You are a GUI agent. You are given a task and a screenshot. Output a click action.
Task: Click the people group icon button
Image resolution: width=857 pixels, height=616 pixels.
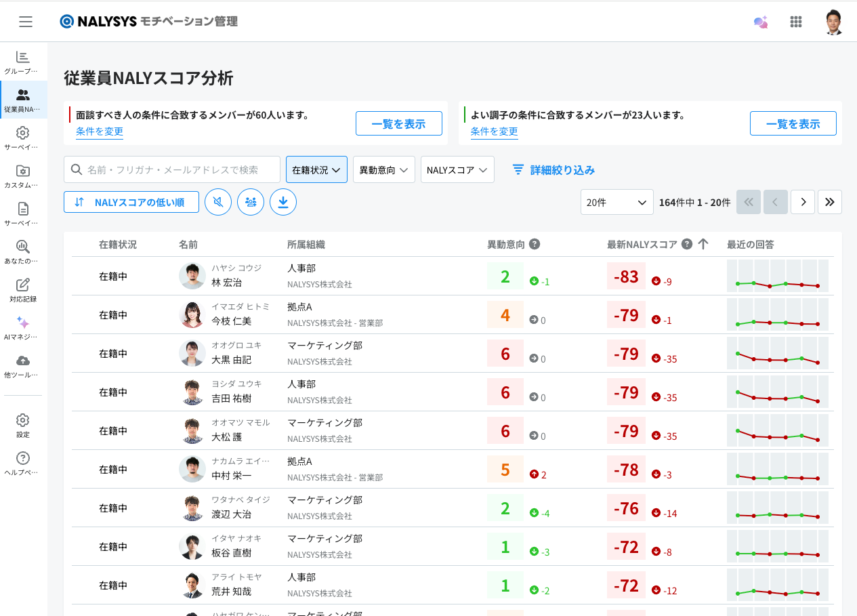(x=251, y=202)
